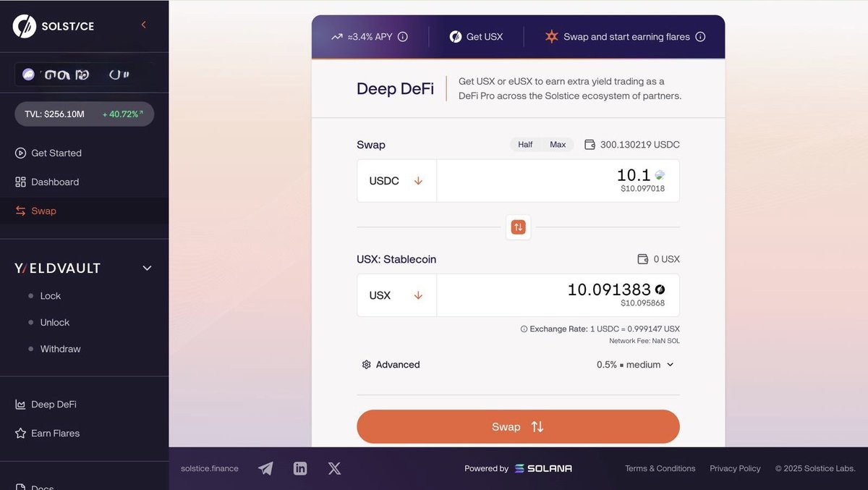This screenshot has height=490, width=868.
Task: Click the wallet avatar icon in the sidebar
Action: tap(28, 75)
